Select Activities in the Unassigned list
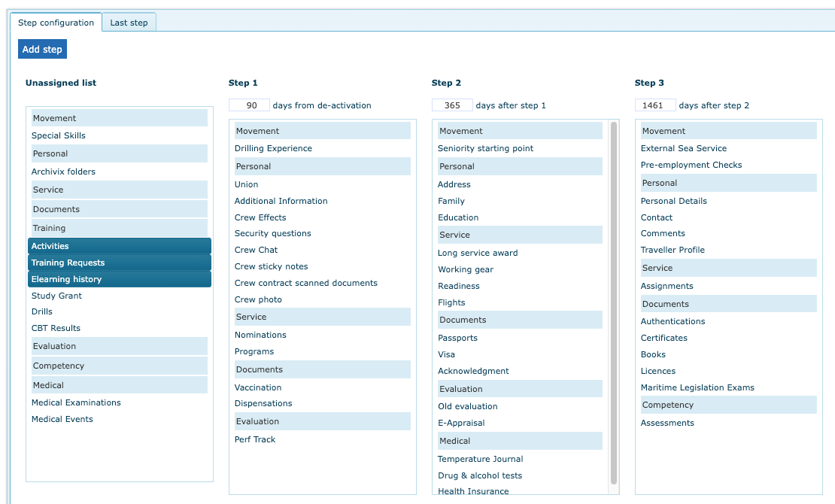 120,246
